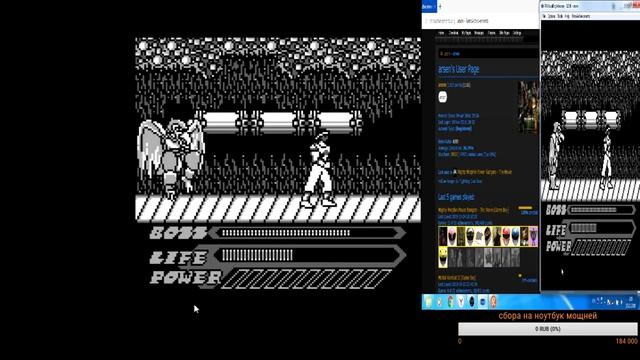Click the arsen's User Page heading
The image size is (640, 360).
pyautogui.click(x=459, y=69)
